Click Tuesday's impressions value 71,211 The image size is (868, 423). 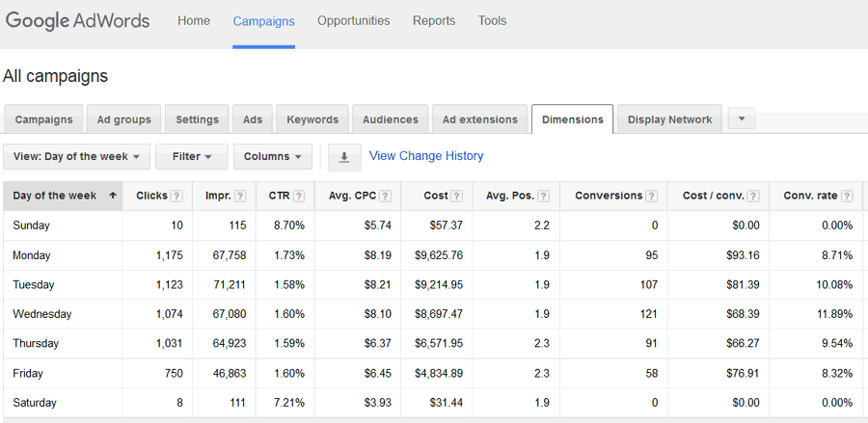pos(230,285)
